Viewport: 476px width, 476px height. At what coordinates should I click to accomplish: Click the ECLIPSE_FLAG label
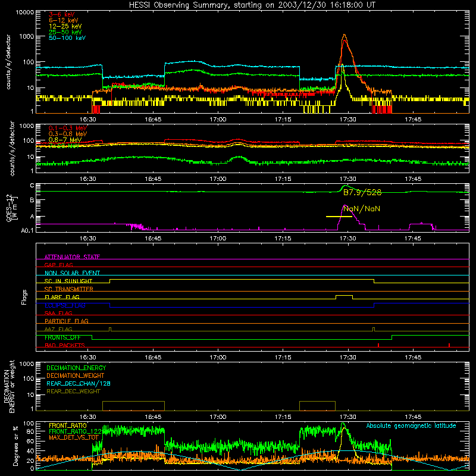tap(65, 305)
